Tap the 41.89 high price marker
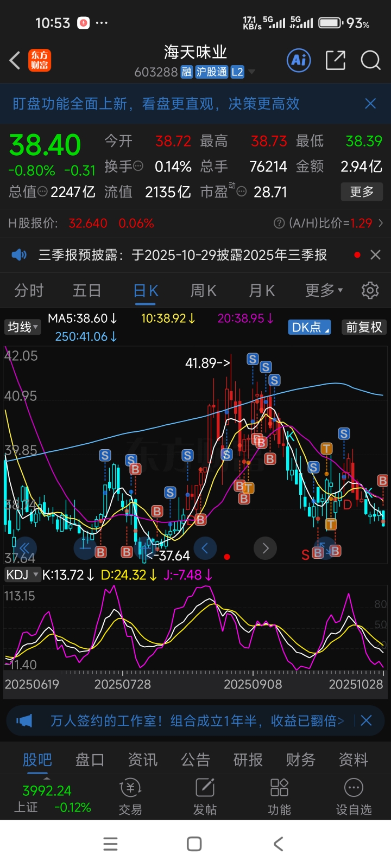Screen dimensions: 391x868 pos(207,362)
